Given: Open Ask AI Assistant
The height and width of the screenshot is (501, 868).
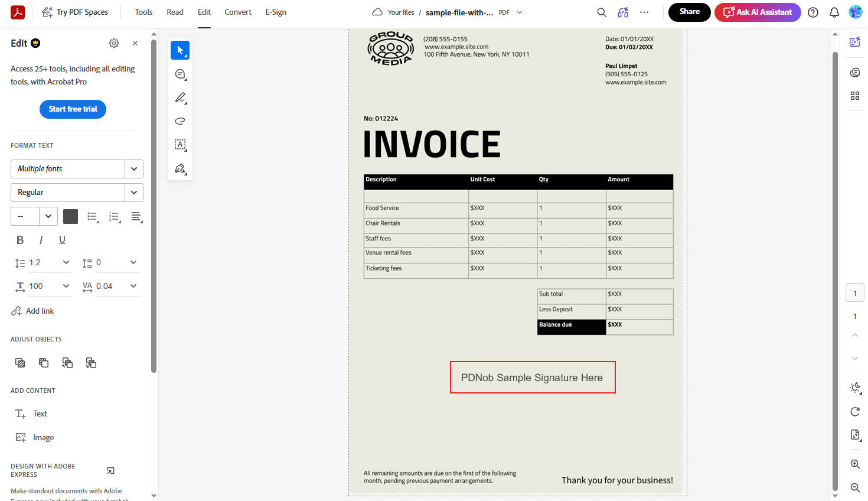Looking at the screenshot, I should [x=758, y=12].
